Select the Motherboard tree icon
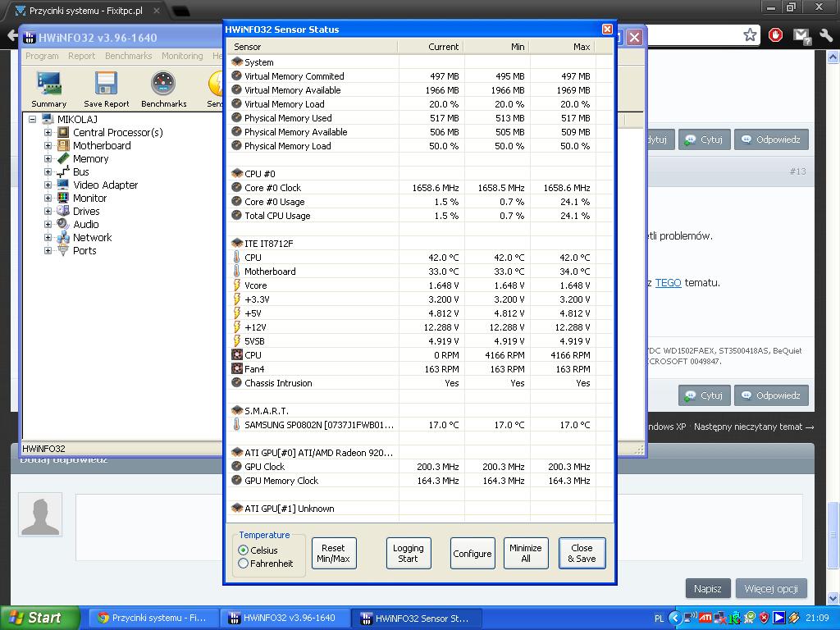 63,145
